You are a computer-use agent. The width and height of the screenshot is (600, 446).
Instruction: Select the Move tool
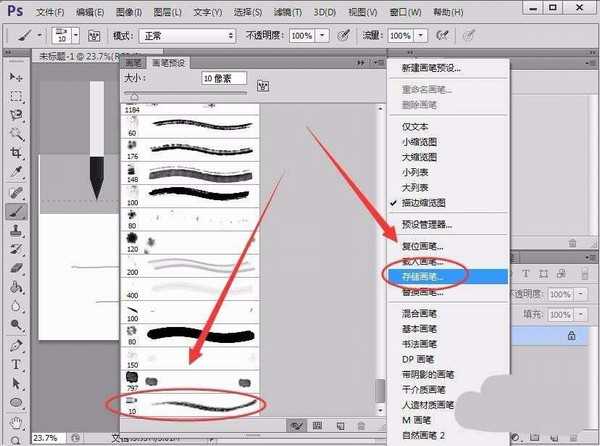click(x=16, y=77)
